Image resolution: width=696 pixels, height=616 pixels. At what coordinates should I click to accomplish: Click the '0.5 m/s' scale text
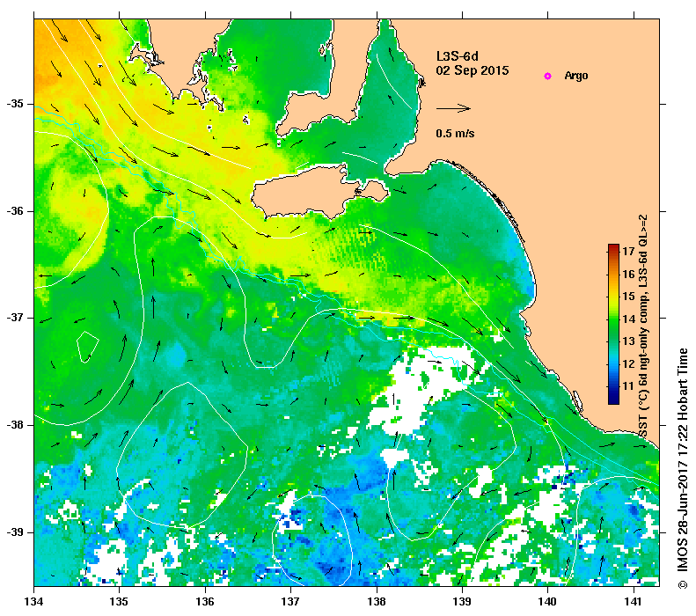pyautogui.click(x=455, y=133)
